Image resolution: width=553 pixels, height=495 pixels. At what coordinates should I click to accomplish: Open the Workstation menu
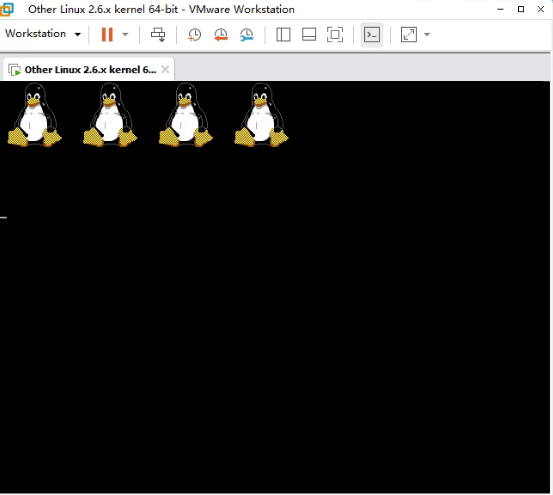coord(43,34)
